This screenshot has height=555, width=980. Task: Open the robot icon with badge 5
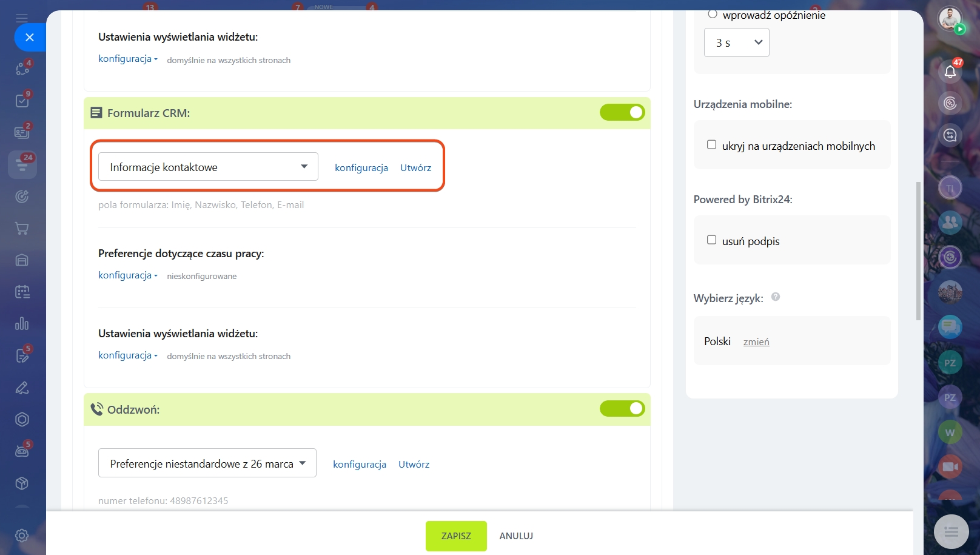click(22, 451)
